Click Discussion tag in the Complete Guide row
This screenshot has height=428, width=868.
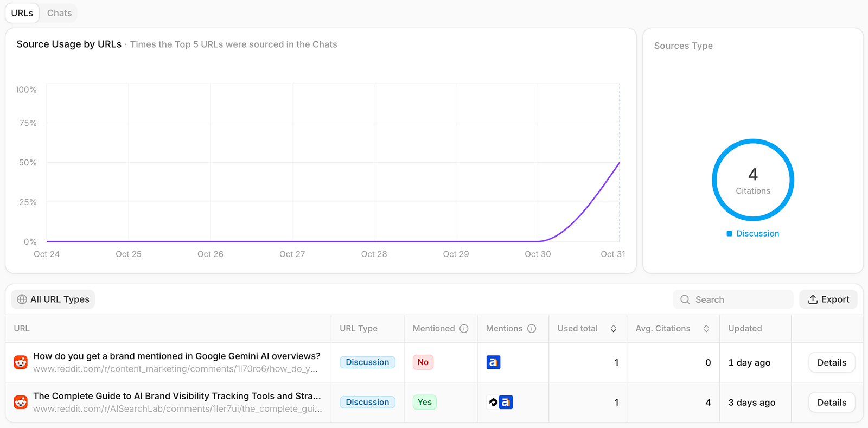(x=367, y=403)
